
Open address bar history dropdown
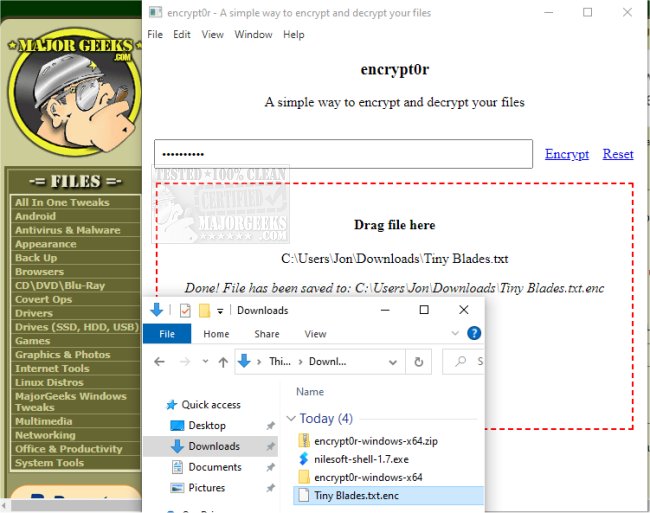pos(392,362)
